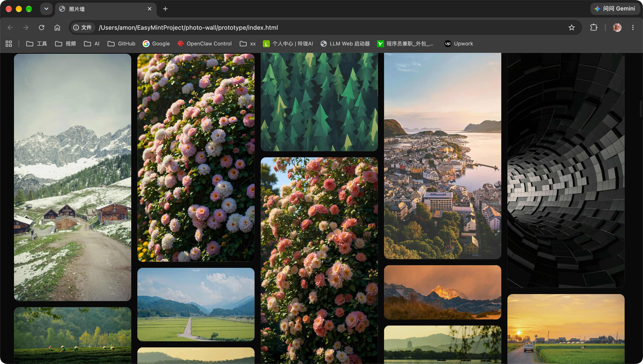Click the page vertical scrollbar
The width and height of the screenshot is (643, 364).
(641, 109)
